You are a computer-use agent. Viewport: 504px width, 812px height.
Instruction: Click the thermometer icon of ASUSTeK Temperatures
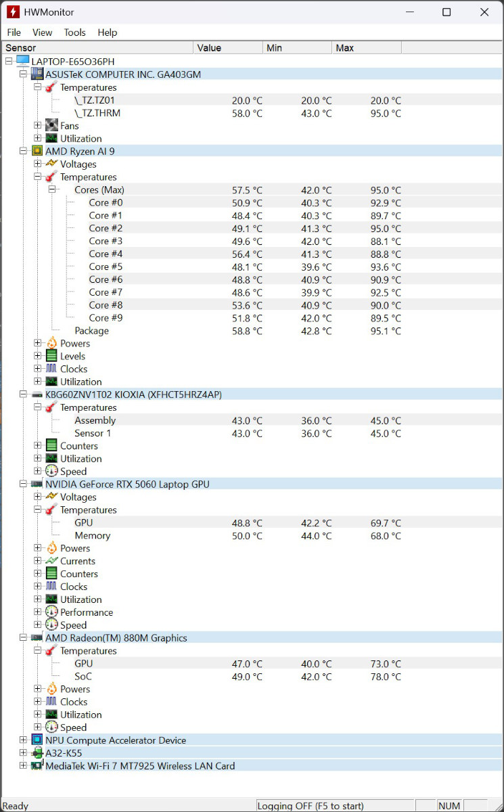tap(51, 87)
